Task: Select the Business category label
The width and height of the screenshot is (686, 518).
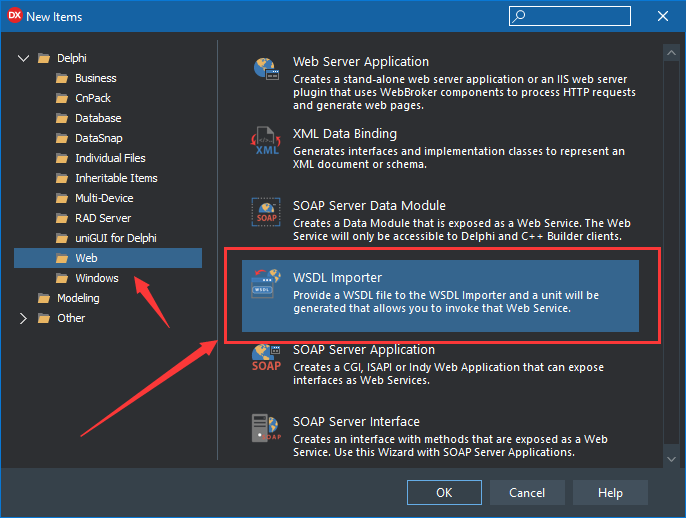Action: point(96,78)
